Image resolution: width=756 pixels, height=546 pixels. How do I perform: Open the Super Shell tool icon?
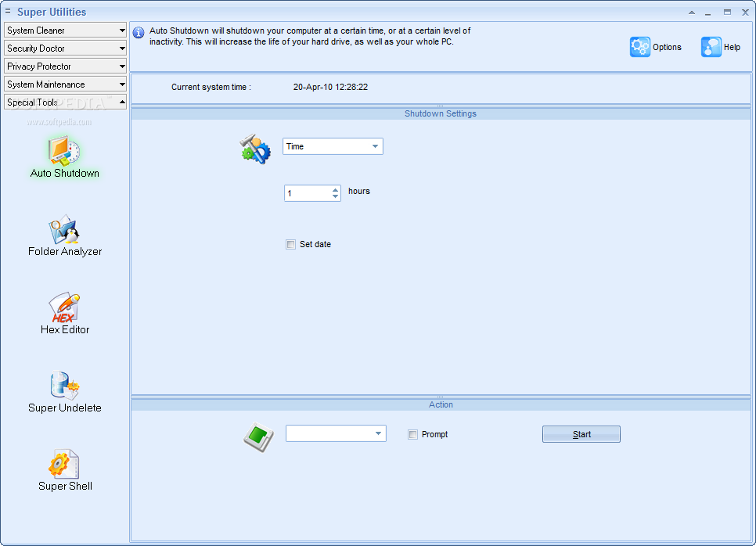pos(64,464)
